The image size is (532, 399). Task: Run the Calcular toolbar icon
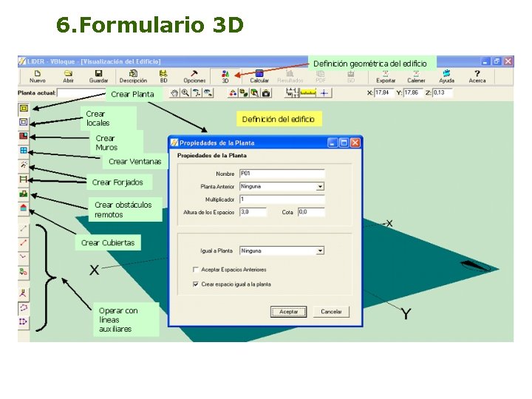pos(259,76)
